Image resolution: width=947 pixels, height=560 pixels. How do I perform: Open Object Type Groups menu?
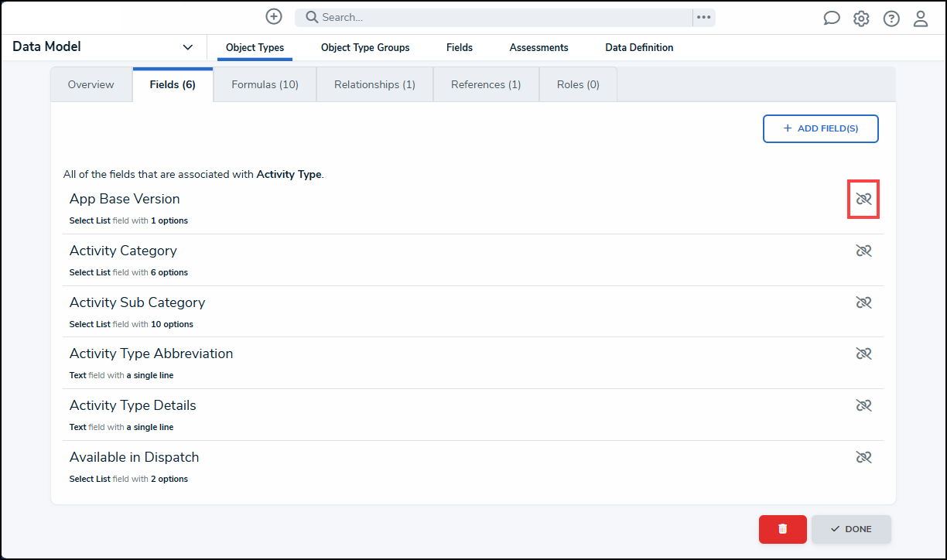click(x=365, y=47)
